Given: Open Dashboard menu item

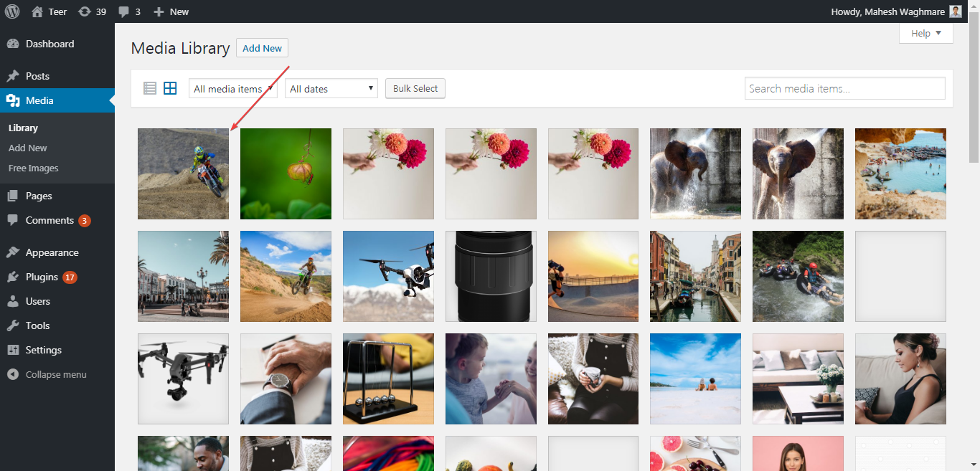Looking at the screenshot, I should coord(57,44).
